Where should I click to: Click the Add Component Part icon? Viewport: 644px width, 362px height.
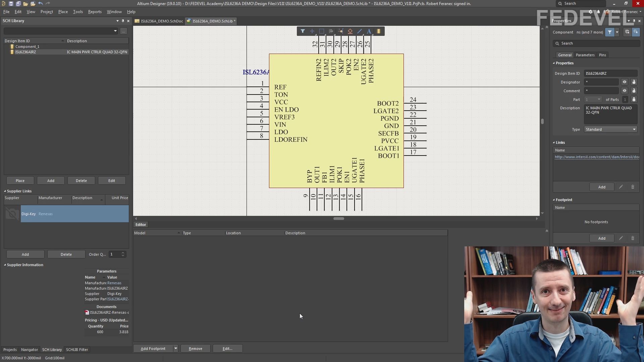379,31
